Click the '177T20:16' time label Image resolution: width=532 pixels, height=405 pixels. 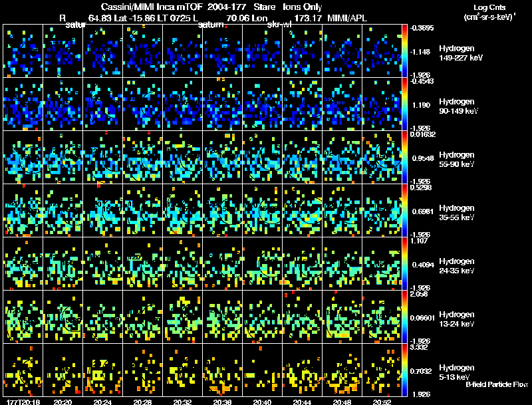23,402
